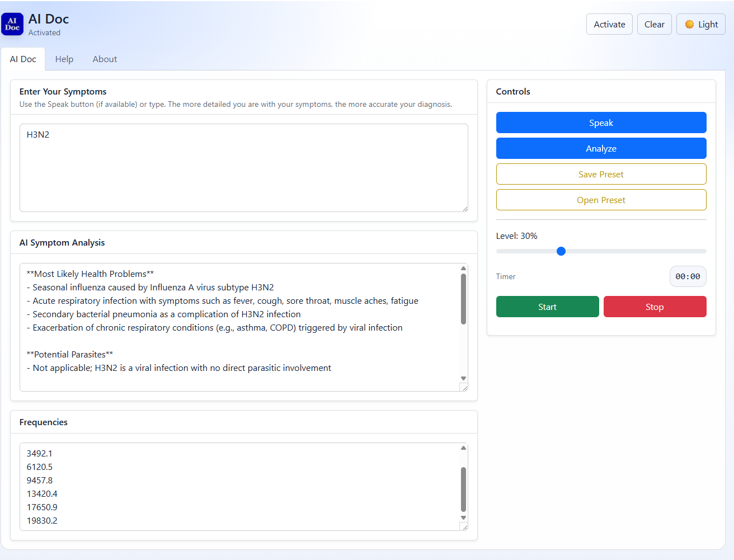Clear the current session
The width and height of the screenshot is (734, 560).
point(654,24)
